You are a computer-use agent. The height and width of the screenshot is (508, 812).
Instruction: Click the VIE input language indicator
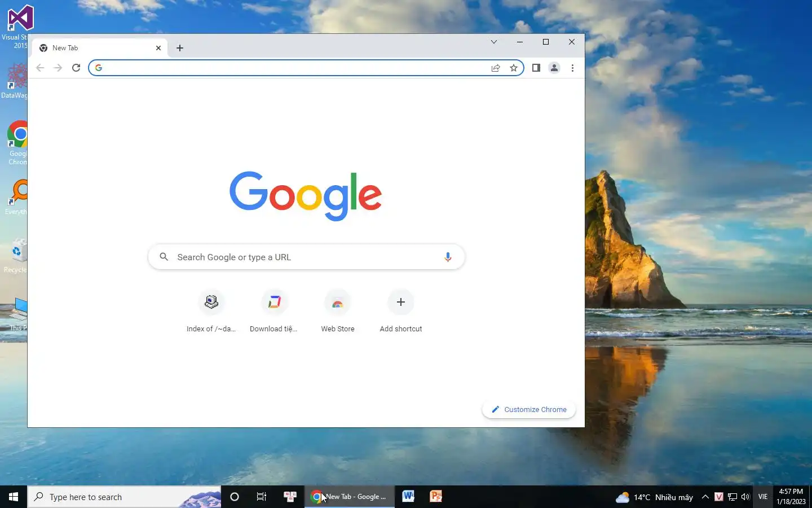pos(763,497)
